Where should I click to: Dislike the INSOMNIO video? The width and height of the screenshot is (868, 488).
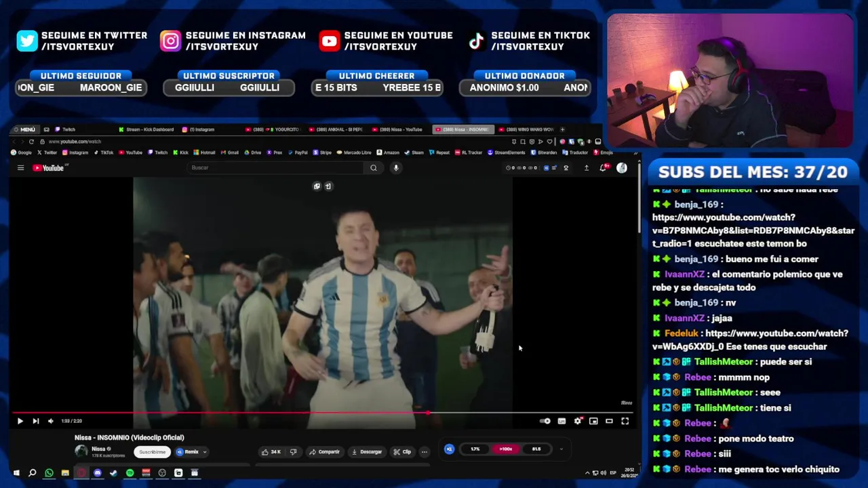pyautogui.click(x=293, y=451)
